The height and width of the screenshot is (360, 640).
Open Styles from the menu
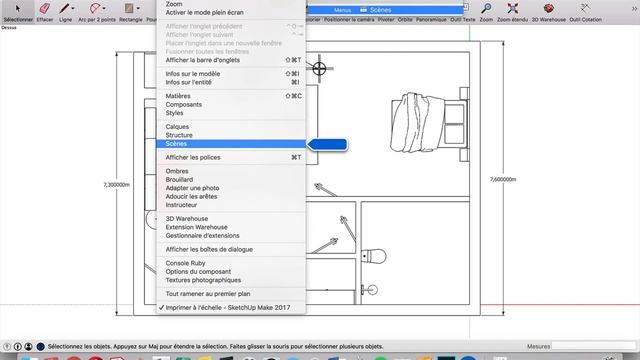[x=231, y=113]
